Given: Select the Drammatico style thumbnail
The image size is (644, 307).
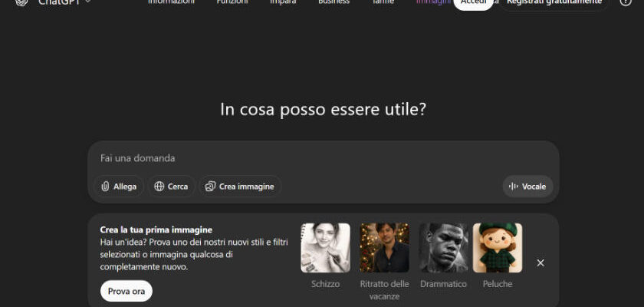Looking at the screenshot, I should [444, 248].
